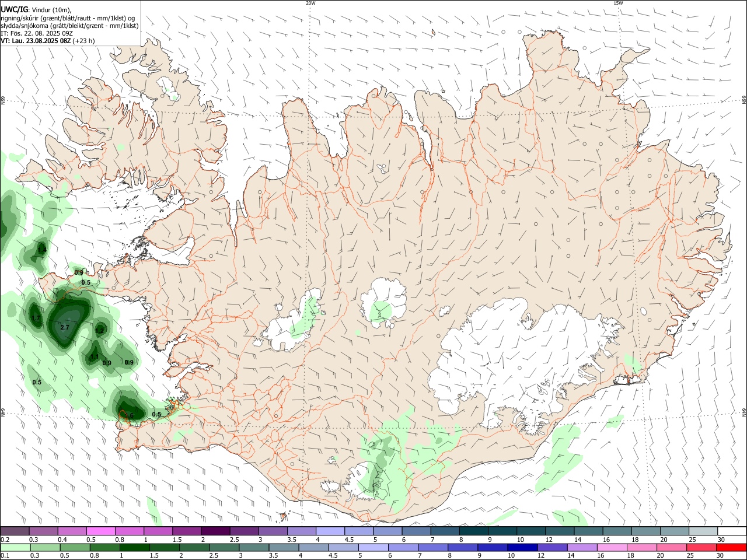
Task: Click the 'VT: Lau. 23.08.2025 08Z (+23 h)' line
Action: tap(48, 41)
